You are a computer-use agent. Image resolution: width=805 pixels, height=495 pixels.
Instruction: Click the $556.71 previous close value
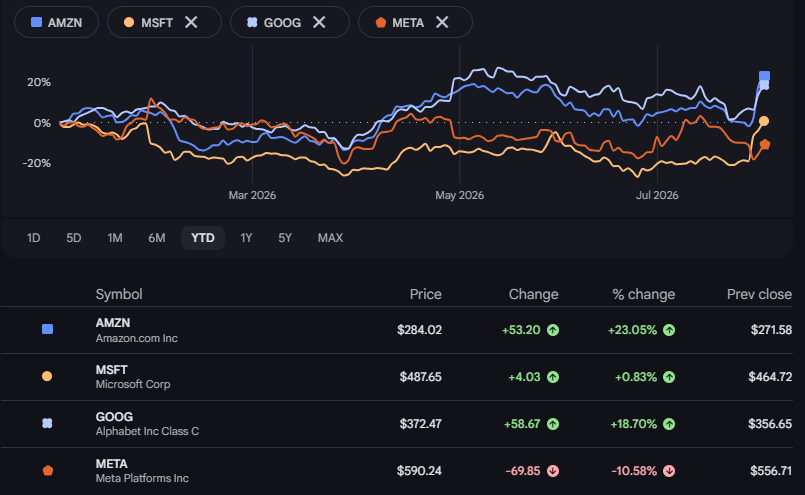coord(771,471)
